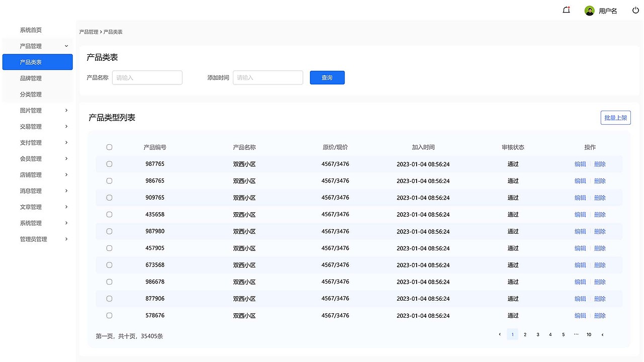644x362 pixels.
Task: Open 品牌管理 in the sidebar
Action: 31,78
